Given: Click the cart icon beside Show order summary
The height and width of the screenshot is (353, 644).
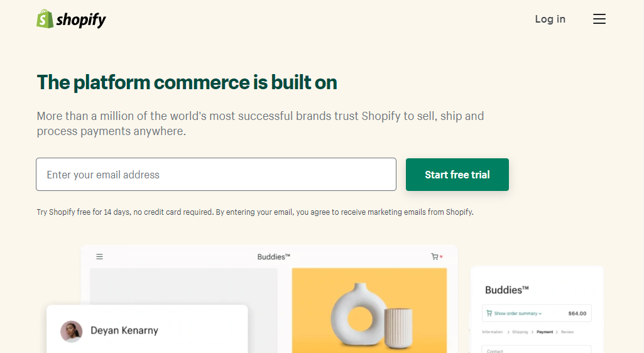Looking at the screenshot, I should 489,313.
